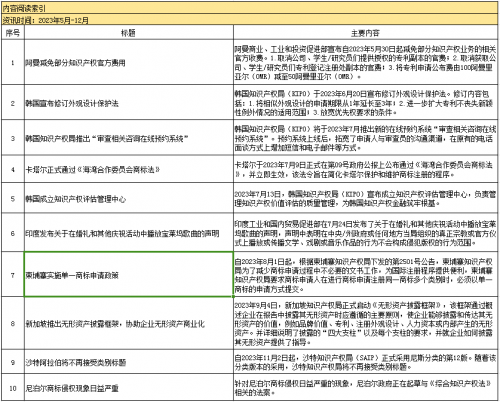Click serial number cell "10"
The width and height of the screenshot is (500, 402).
tap(13, 387)
